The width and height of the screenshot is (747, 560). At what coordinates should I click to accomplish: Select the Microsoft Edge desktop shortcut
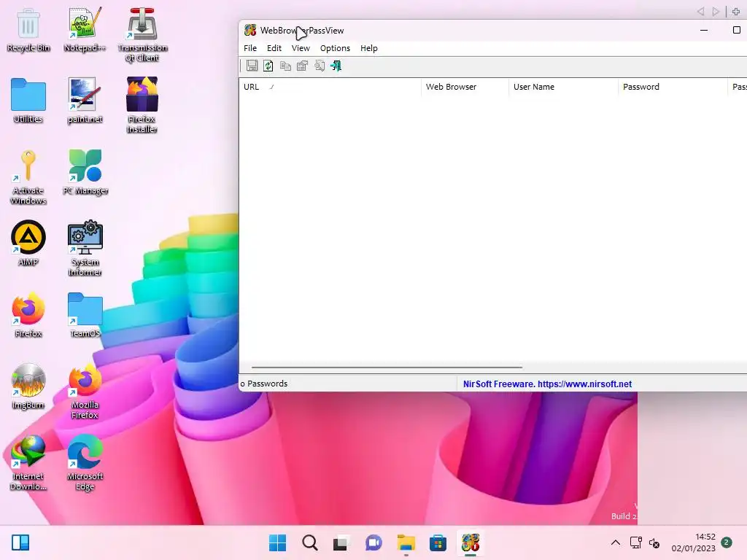pos(85,463)
